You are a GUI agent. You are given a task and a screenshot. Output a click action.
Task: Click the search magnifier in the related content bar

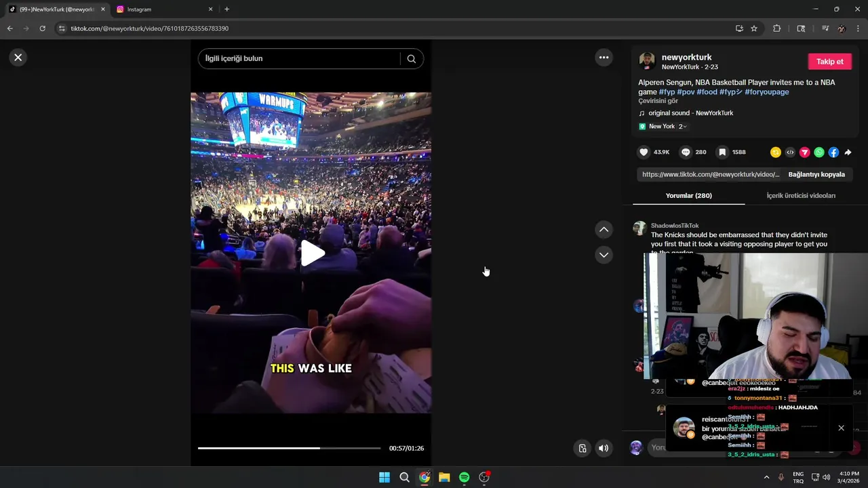[411, 59]
